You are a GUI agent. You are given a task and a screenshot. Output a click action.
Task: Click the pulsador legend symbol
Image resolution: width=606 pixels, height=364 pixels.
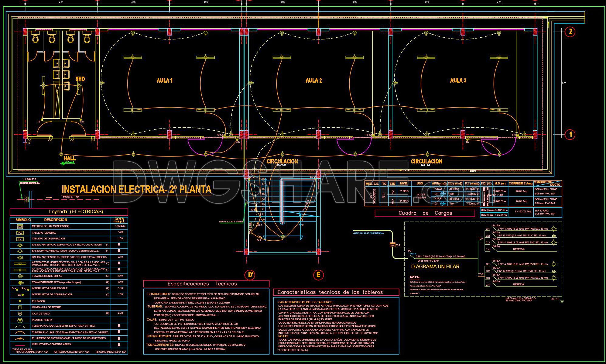click(x=20, y=301)
